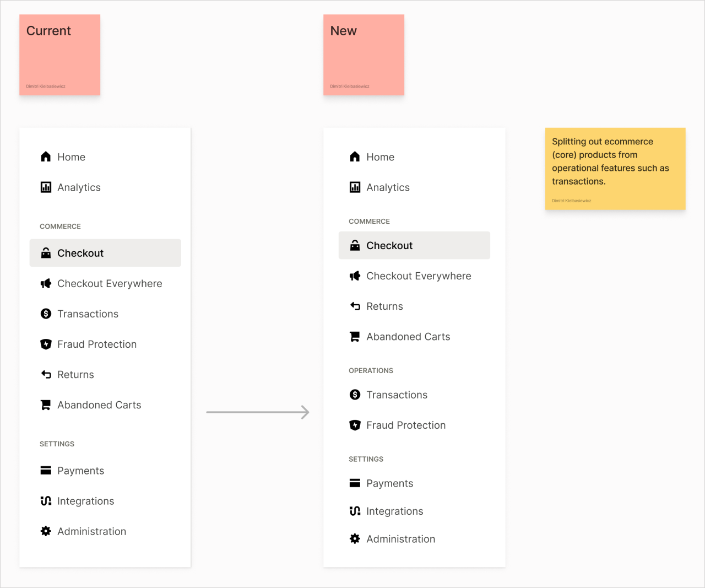
Task: Select the yellow sticky note about splitting ecommerce
Action: [615, 169]
